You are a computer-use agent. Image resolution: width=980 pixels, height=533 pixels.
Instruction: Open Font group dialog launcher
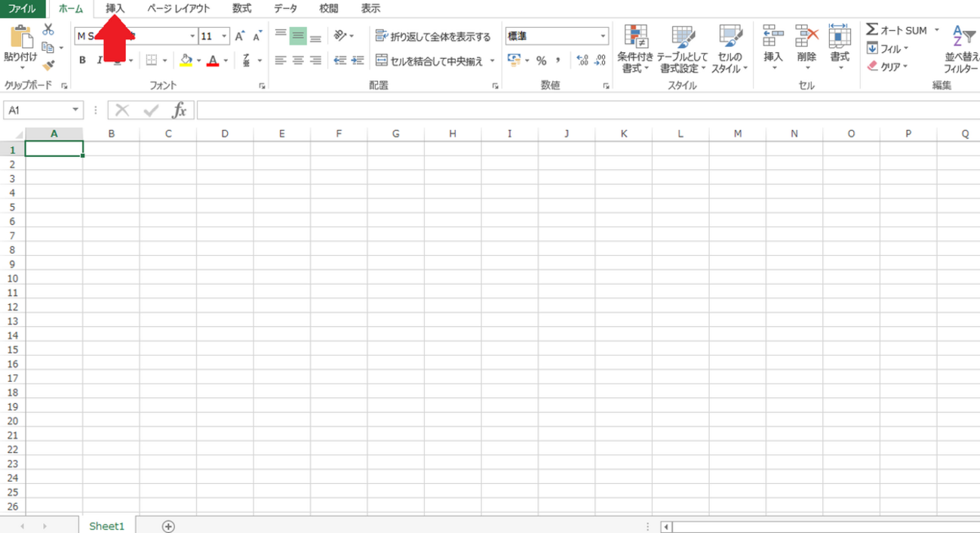263,86
